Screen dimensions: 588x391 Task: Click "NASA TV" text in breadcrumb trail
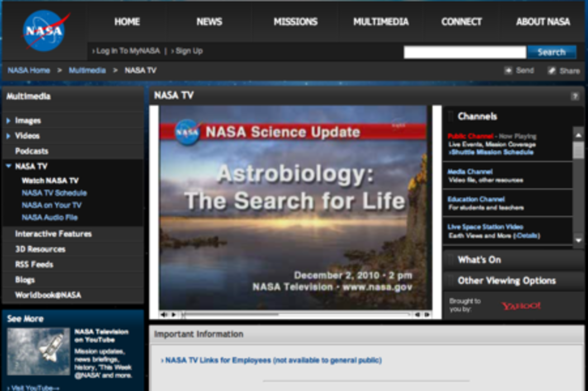point(141,71)
